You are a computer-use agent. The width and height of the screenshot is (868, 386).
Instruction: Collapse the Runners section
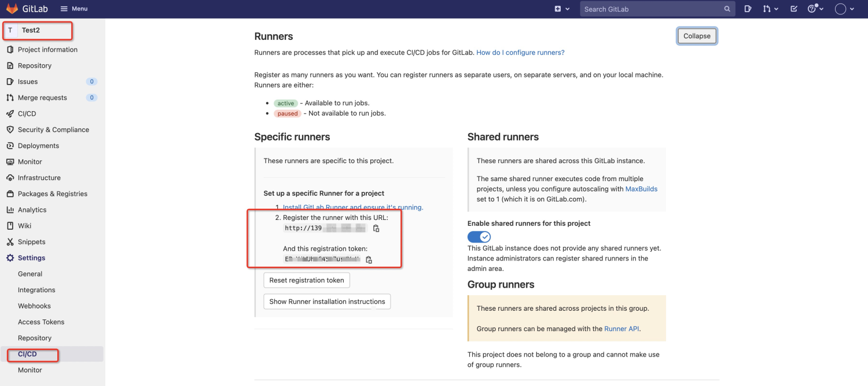(x=697, y=36)
